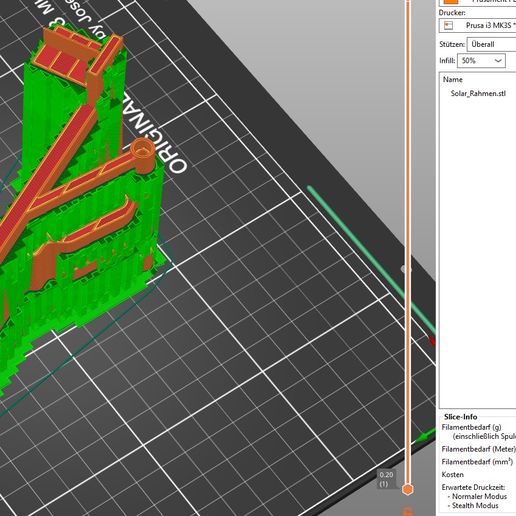Open the Stützen dropdown set to Überall
Image resolution: width=516 pixels, height=516 pixels.
(x=492, y=44)
